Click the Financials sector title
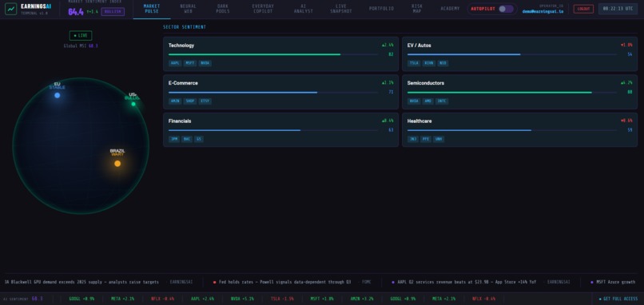644x305 pixels. click(x=180, y=121)
